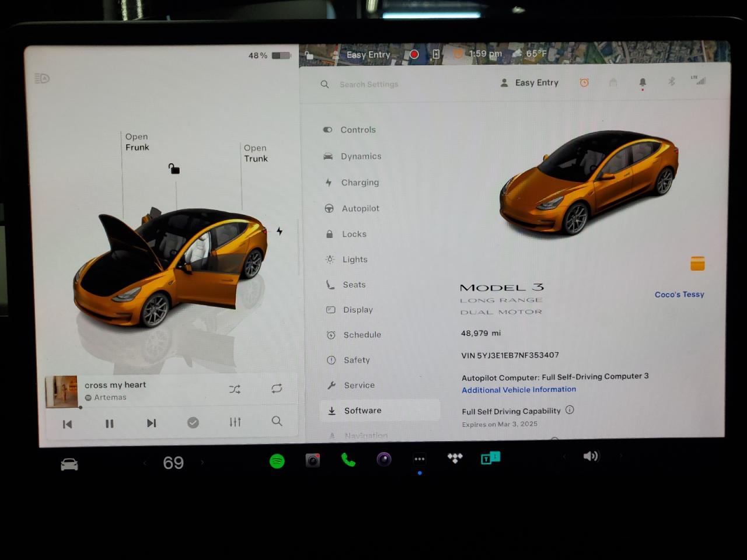
Task: Click the Search Settings field
Action: (369, 85)
